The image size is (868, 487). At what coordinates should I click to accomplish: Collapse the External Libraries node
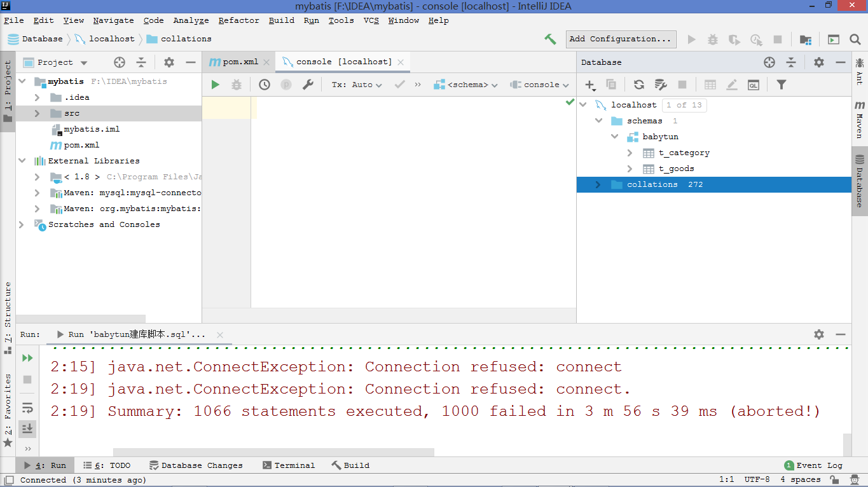pos(22,161)
